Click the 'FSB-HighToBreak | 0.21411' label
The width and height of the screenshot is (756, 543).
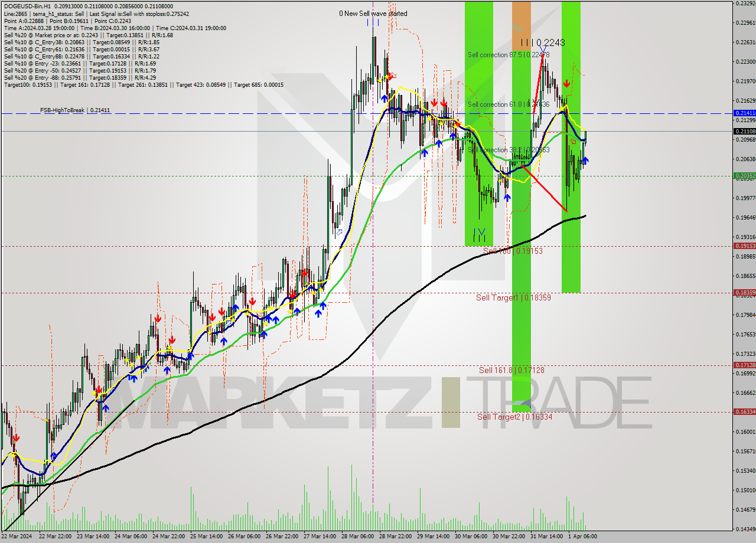coord(75,110)
